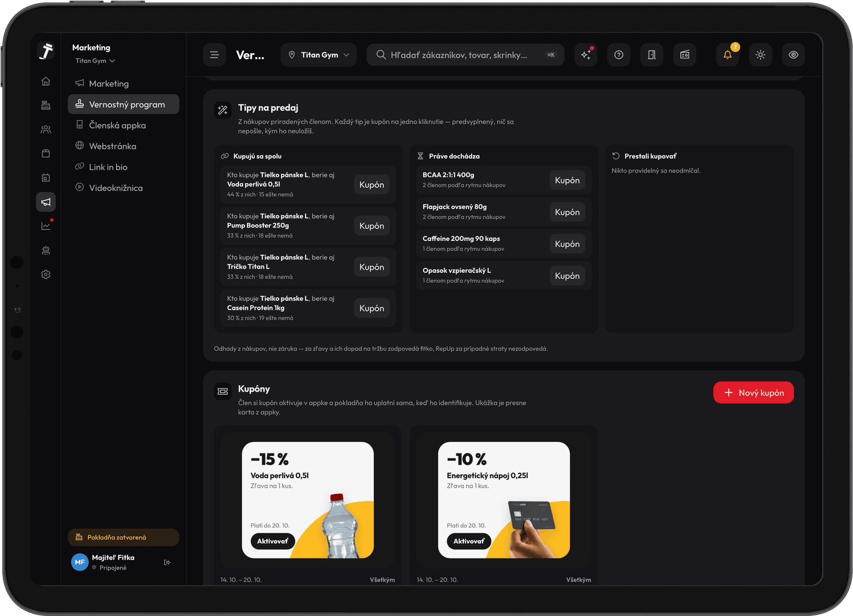The image size is (853, 616).
Task: Toggle the eye visibility icon in top bar
Action: tap(793, 55)
